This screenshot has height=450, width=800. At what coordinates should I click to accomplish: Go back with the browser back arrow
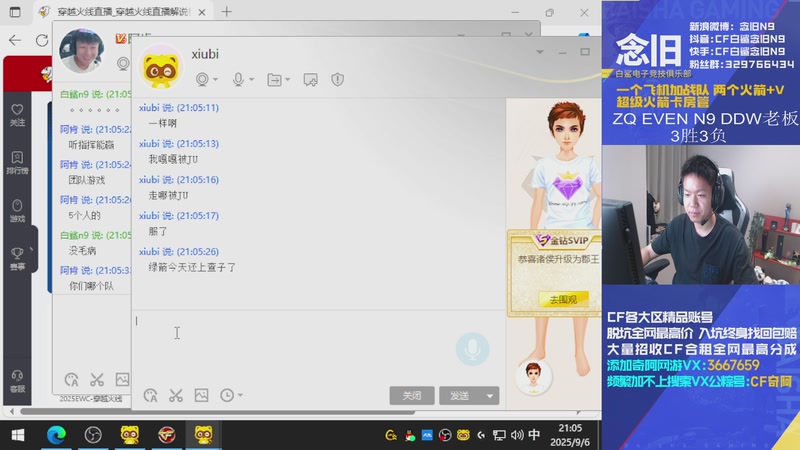click(x=15, y=40)
